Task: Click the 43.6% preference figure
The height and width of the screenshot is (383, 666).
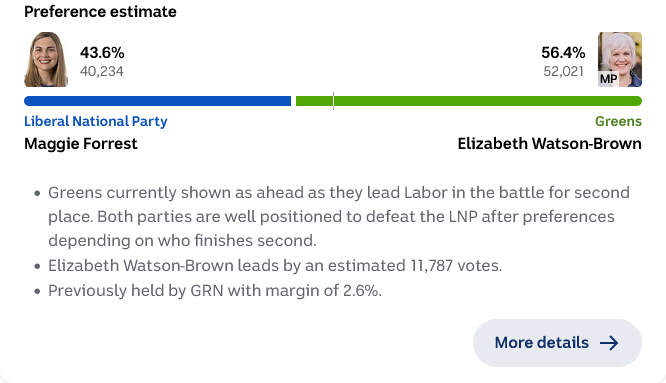Action: pyautogui.click(x=102, y=53)
